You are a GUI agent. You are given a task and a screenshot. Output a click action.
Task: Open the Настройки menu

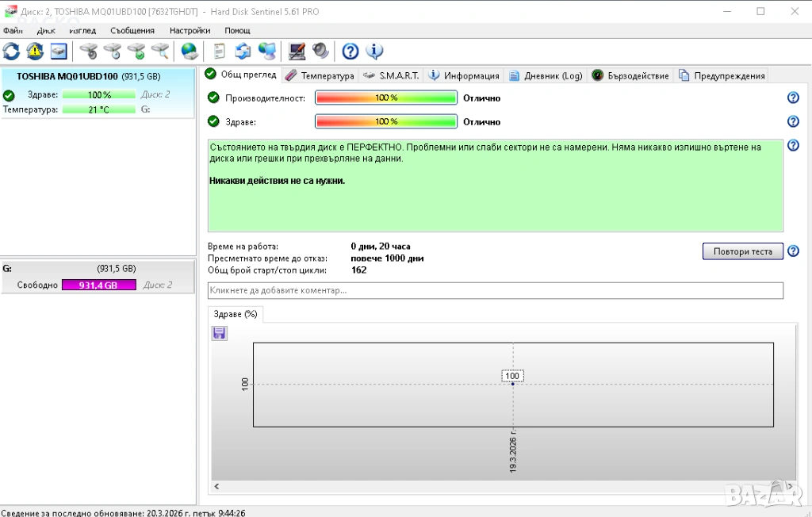[x=190, y=30]
